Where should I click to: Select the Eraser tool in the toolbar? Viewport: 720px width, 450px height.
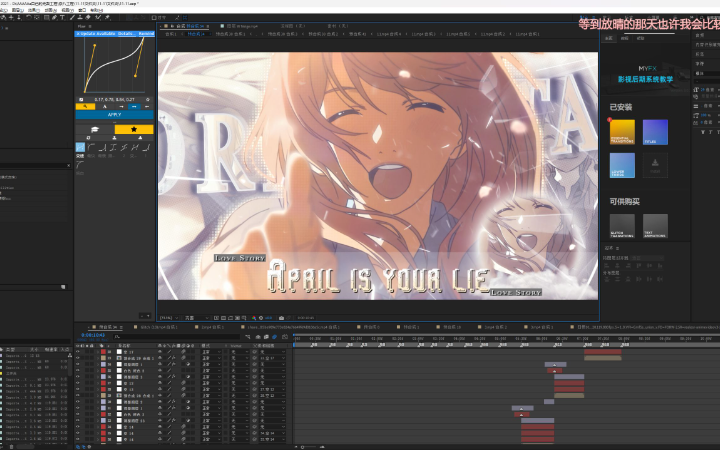tap(88, 17)
